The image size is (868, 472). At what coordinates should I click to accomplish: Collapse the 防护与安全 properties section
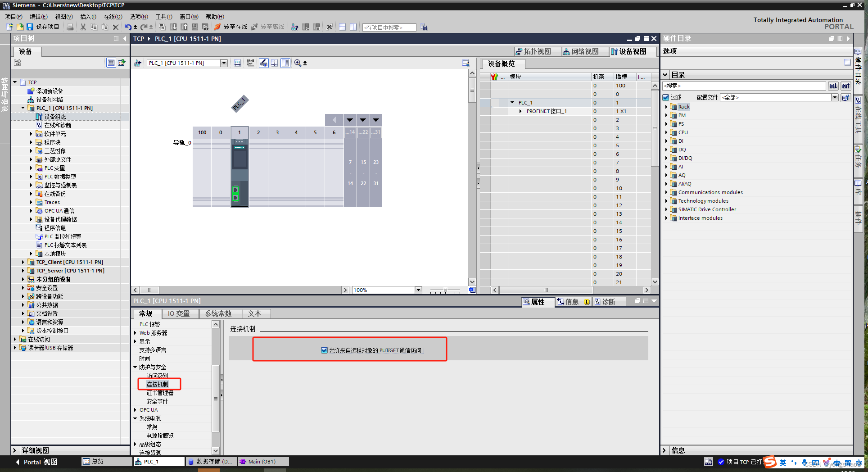click(x=135, y=367)
